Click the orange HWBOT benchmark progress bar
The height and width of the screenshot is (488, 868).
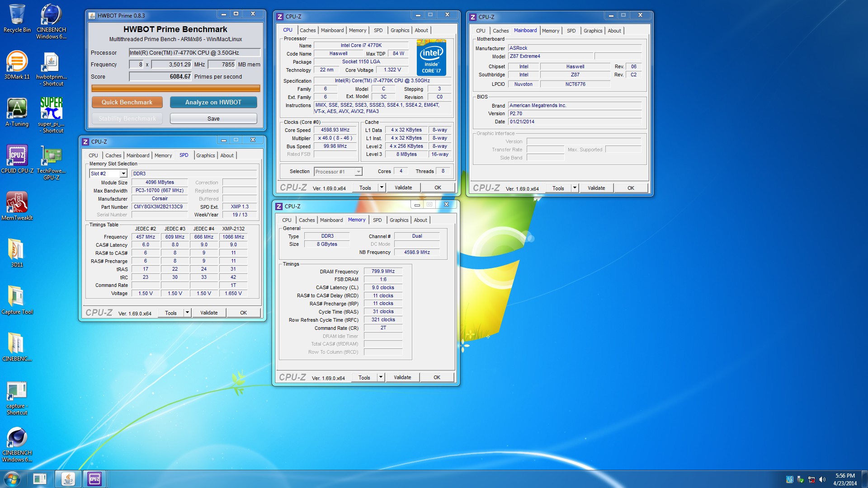pos(175,88)
